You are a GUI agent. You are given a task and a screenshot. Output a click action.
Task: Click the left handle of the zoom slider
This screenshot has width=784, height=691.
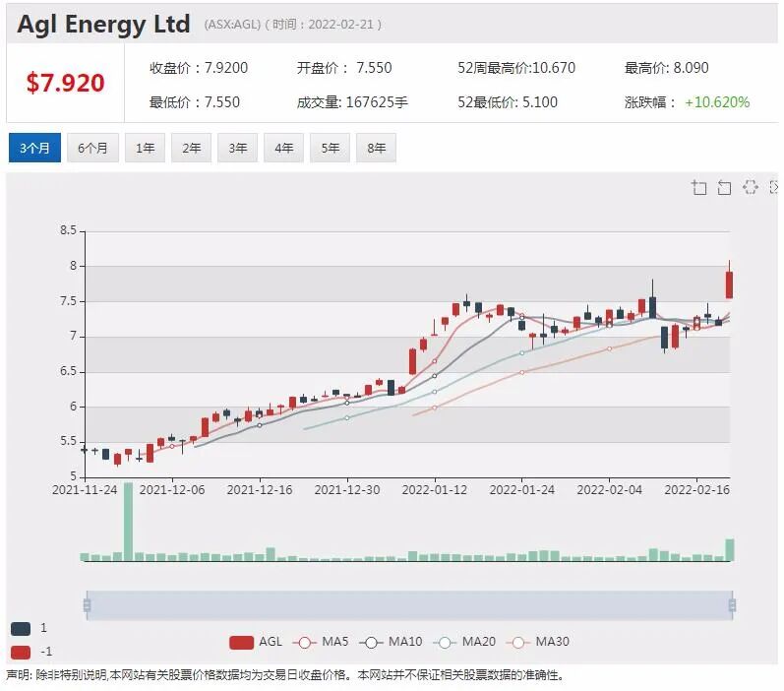tap(87, 605)
